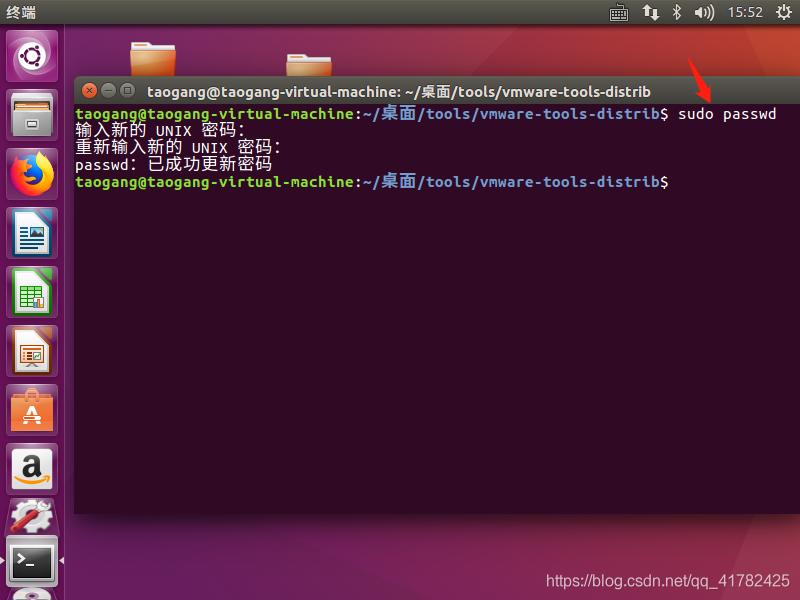
Task: Open the keyboard input method indicator
Action: click(x=619, y=12)
